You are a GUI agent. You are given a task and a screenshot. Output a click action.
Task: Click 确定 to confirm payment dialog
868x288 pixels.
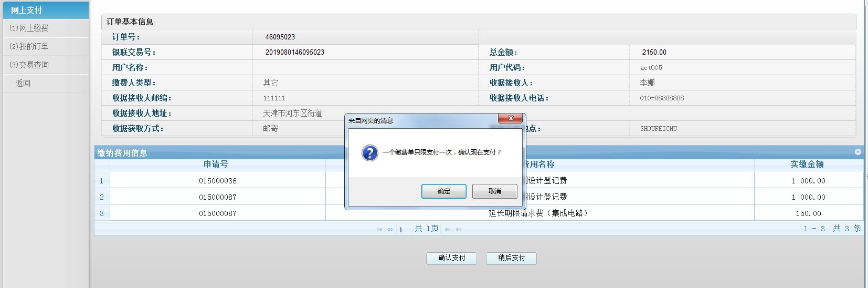443,191
